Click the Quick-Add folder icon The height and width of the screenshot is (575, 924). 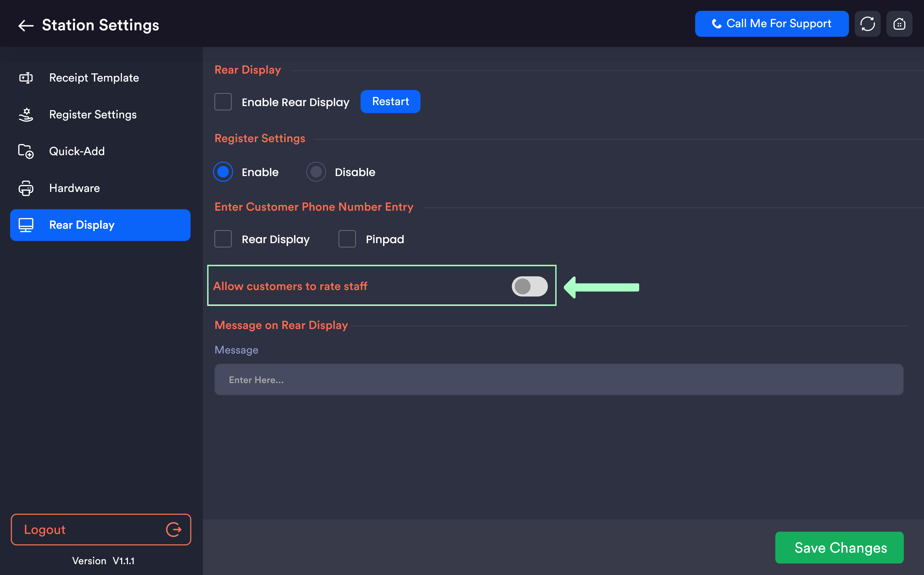(x=26, y=151)
